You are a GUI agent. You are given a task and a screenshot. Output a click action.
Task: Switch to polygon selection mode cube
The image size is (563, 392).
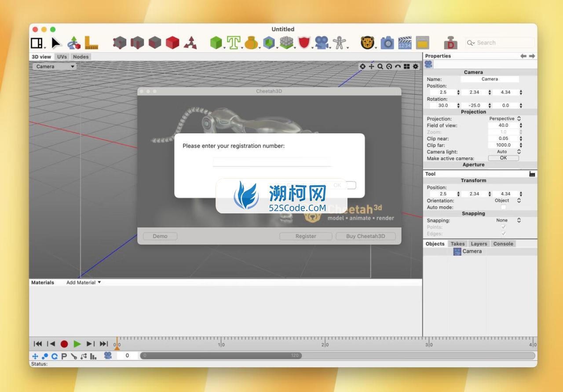pyautogui.click(x=155, y=43)
